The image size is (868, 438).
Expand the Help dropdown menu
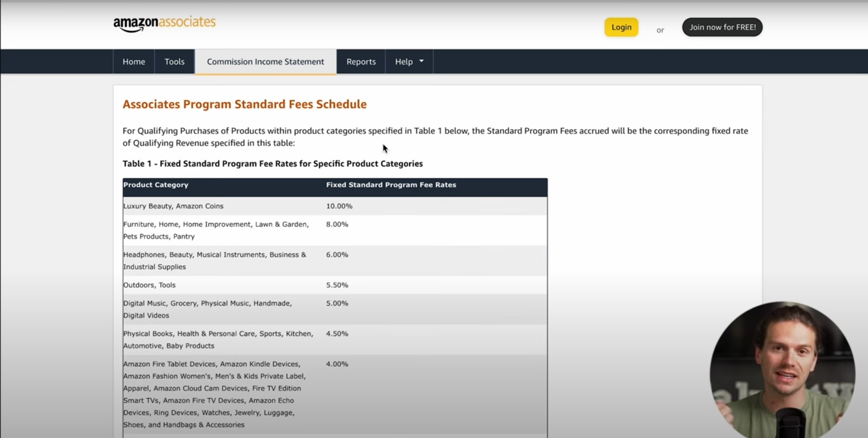[409, 62]
